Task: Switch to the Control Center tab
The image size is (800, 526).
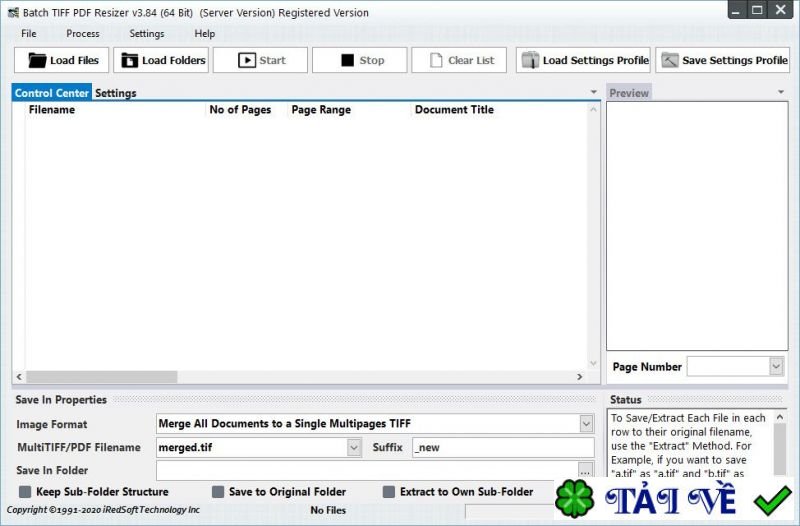Action: (52, 93)
